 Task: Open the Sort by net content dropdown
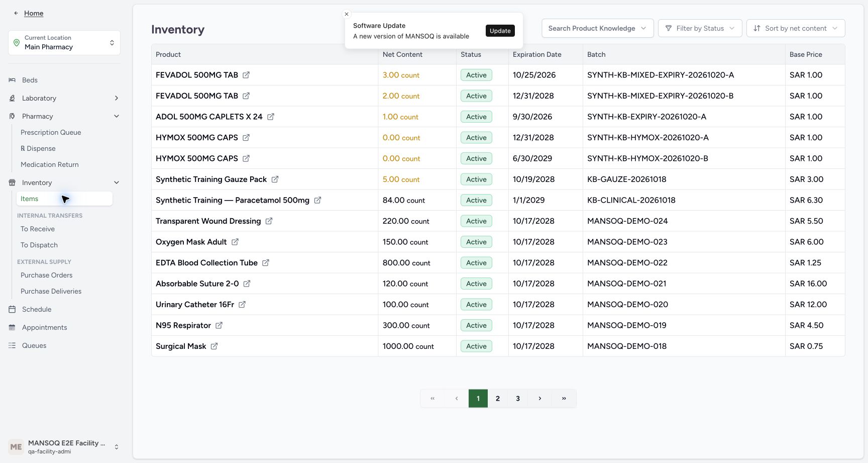click(796, 28)
